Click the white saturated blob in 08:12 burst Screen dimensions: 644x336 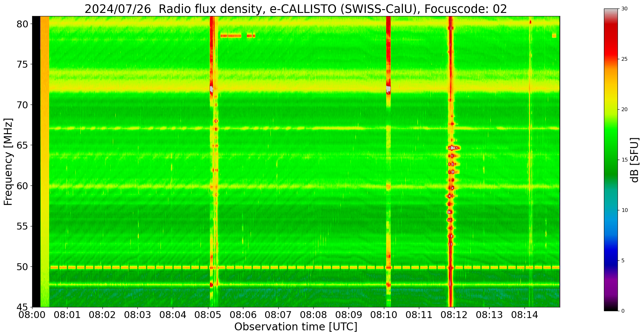pyautogui.click(x=453, y=148)
